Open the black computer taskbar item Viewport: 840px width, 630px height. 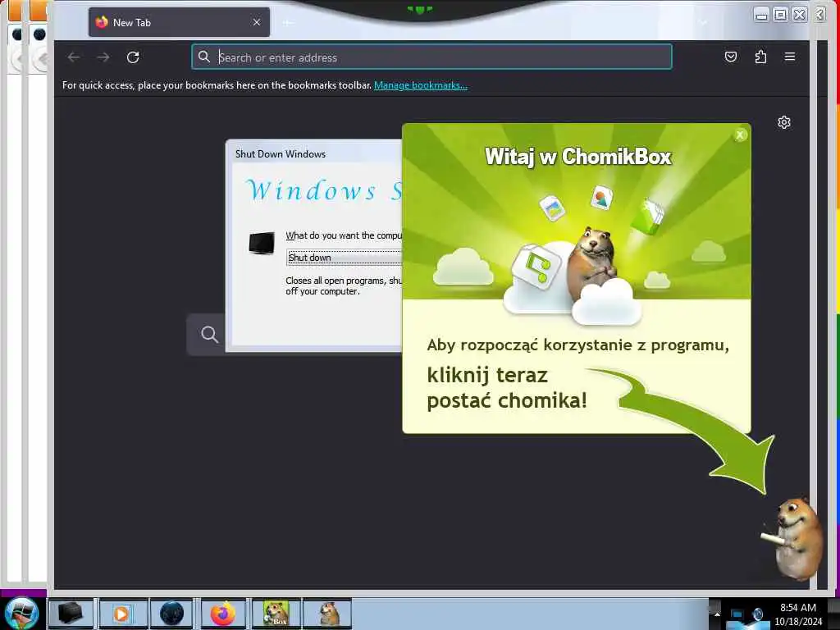[71, 614]
